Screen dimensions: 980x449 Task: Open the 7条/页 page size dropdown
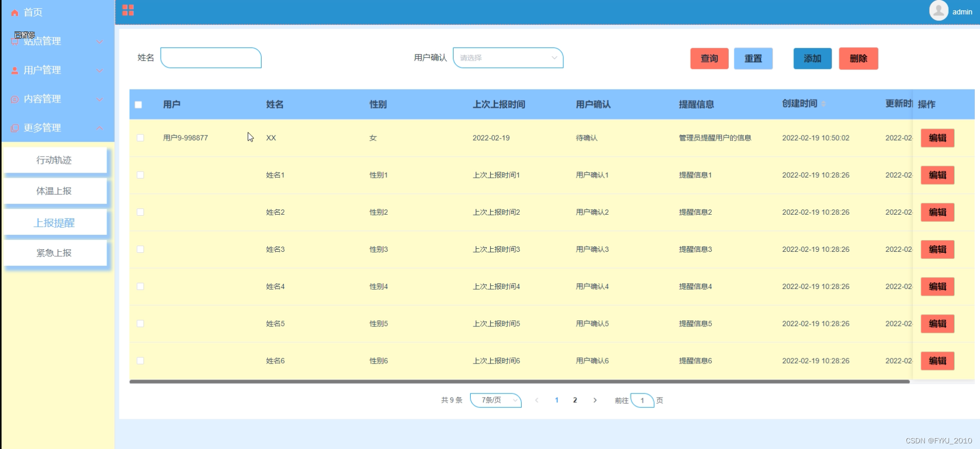(x=496, y=400)
